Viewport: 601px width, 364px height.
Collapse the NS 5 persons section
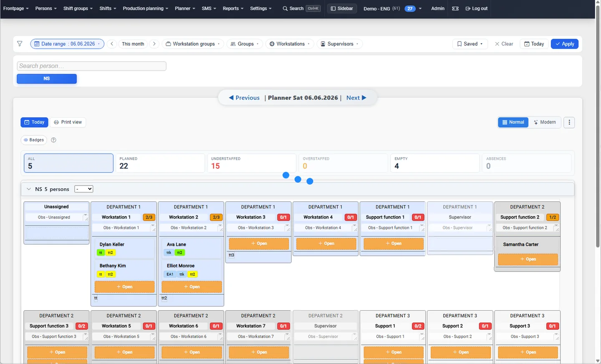pos(29,189)
